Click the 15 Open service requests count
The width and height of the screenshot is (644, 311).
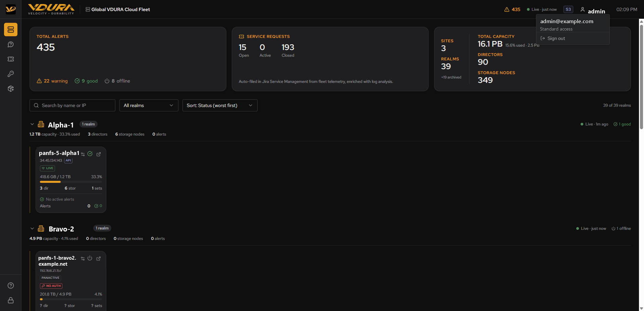[244, 50]
